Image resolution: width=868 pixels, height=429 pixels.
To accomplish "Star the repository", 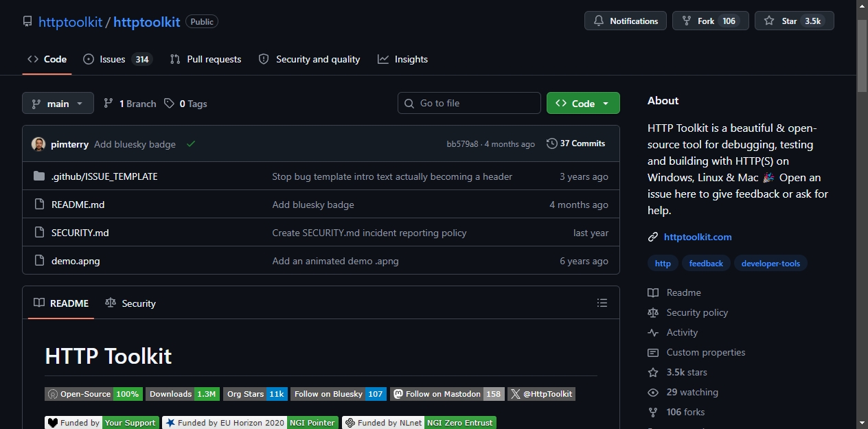I will 795,21.
